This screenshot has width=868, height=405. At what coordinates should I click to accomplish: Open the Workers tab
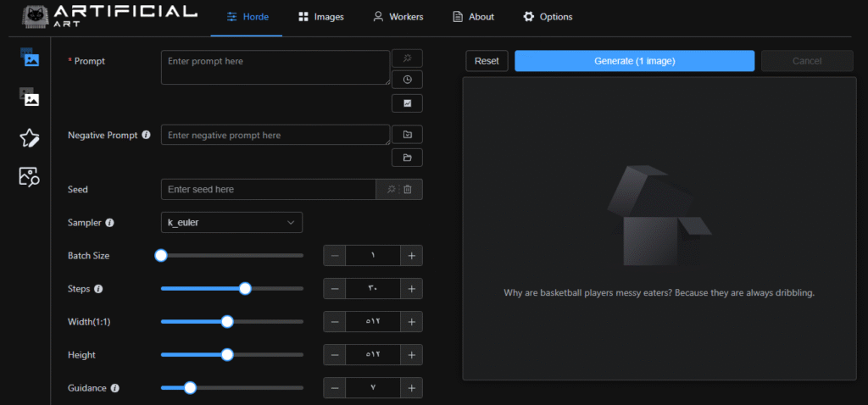(398, 17)
